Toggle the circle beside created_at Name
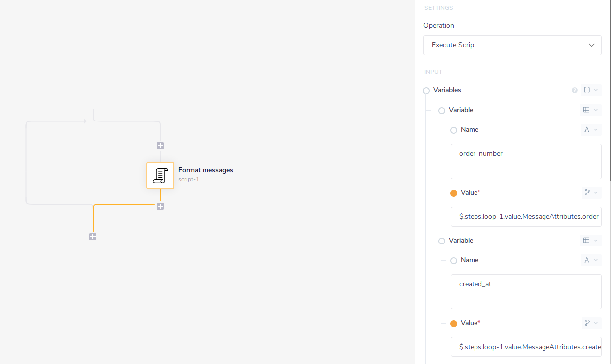 [454, 261]
